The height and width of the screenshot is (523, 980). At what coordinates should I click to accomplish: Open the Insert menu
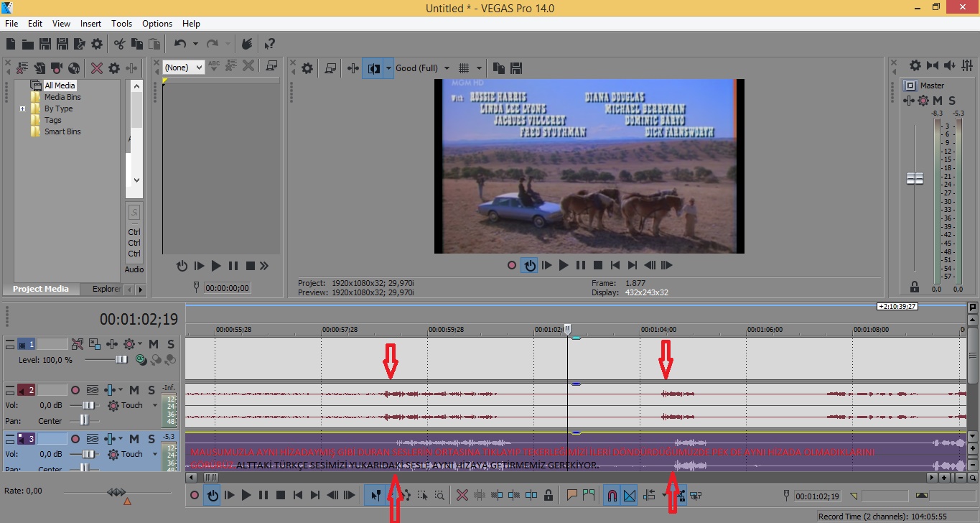tap(90, 24)
